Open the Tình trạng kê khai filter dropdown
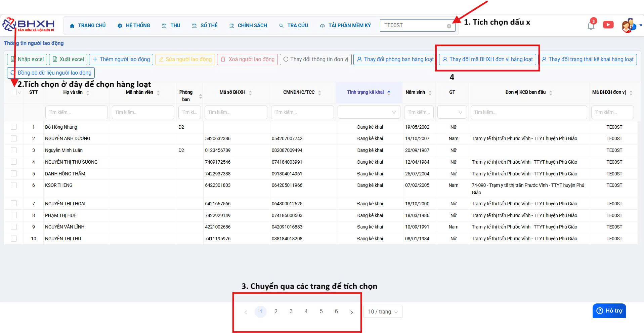This screenshot has height=333, width=644. pyautogui.click(x=369, y=112)
